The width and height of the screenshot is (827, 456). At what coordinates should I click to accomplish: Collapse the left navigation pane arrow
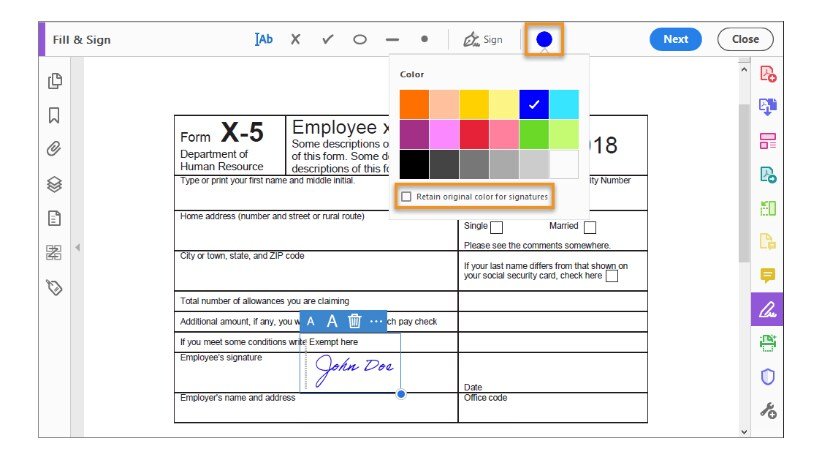[x=77, y=247]
